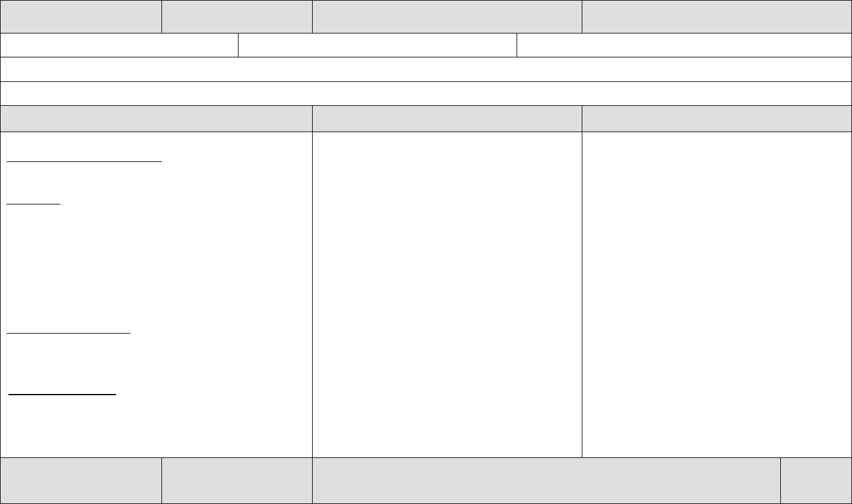Select the narrow gray cell ending the bottom row
The image size is (852, 504).
click(x=816, y=481)
